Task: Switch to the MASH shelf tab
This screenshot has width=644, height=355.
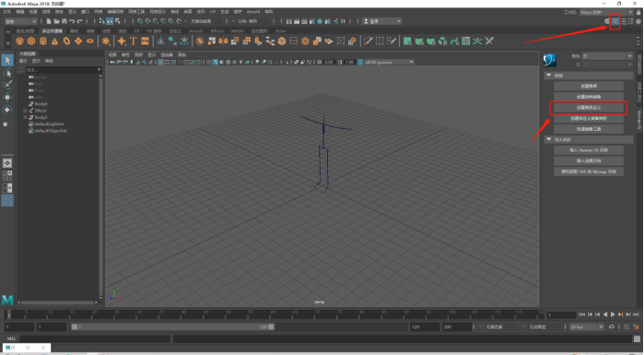Action: [237, 30]
